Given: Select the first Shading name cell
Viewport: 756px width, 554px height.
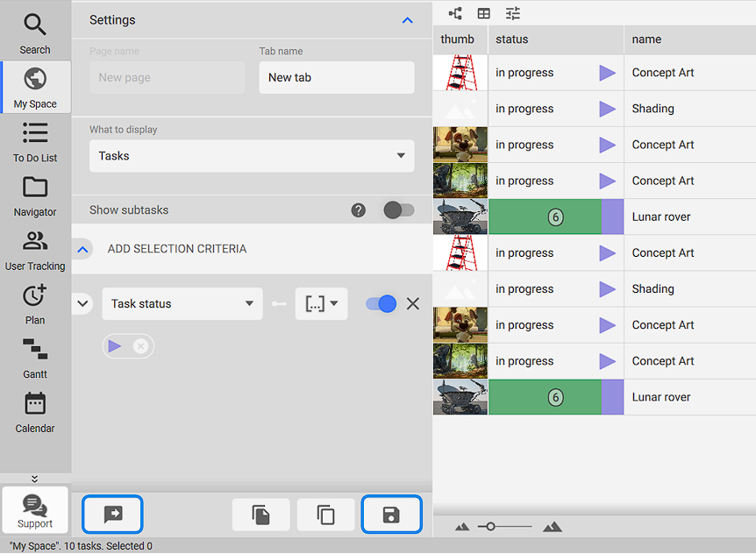Looking at the screenshot, I should 690,109.
